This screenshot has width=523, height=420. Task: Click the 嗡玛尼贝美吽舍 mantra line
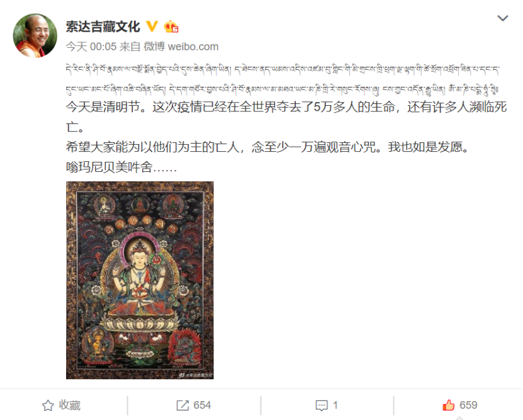(121, 167)
